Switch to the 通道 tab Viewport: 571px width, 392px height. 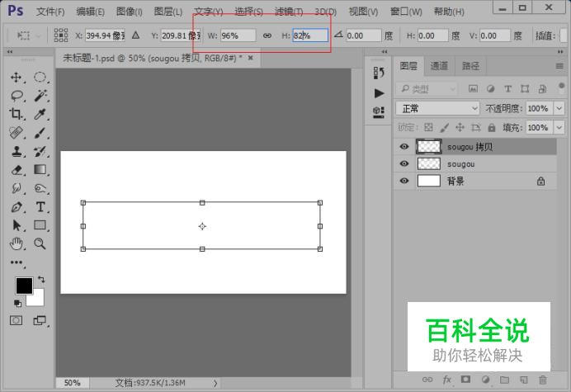pyautogui.click(x=439, y=66)
